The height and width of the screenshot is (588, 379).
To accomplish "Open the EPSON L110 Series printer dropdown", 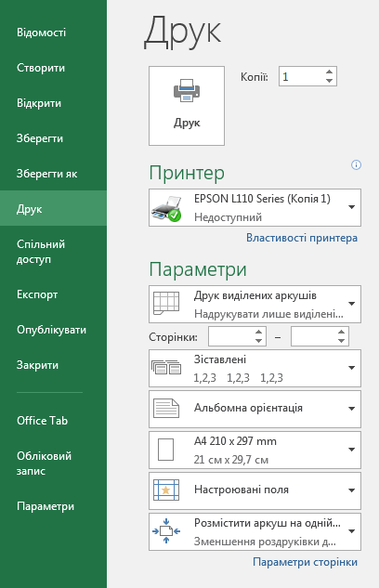I will 255,207.
